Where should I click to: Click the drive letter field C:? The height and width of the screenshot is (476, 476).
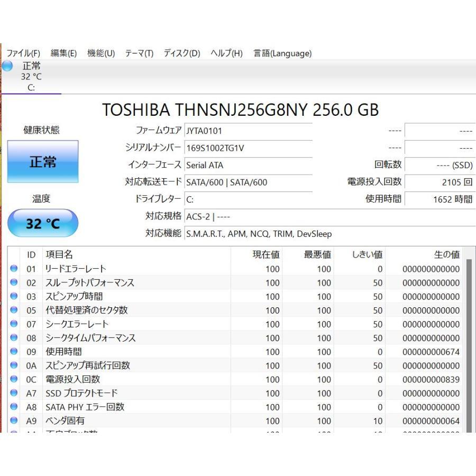coord(249,199)
